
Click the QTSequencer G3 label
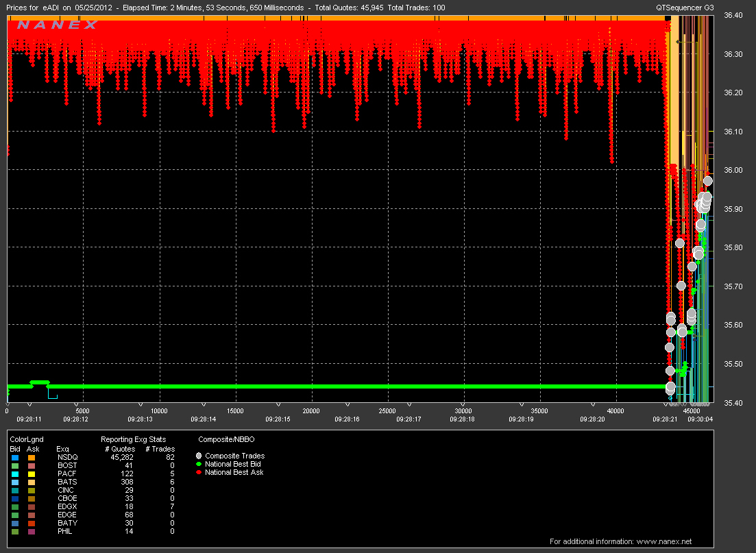(x=685, y=8)
